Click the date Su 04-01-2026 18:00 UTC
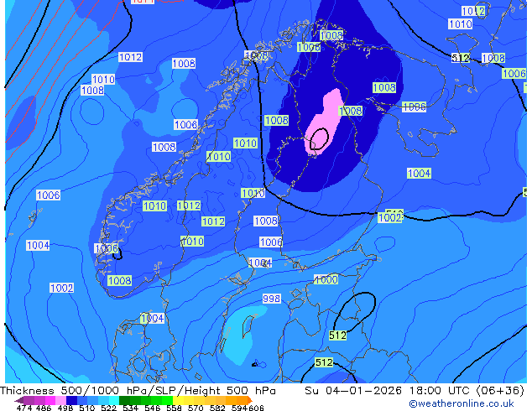 point(389,390)
